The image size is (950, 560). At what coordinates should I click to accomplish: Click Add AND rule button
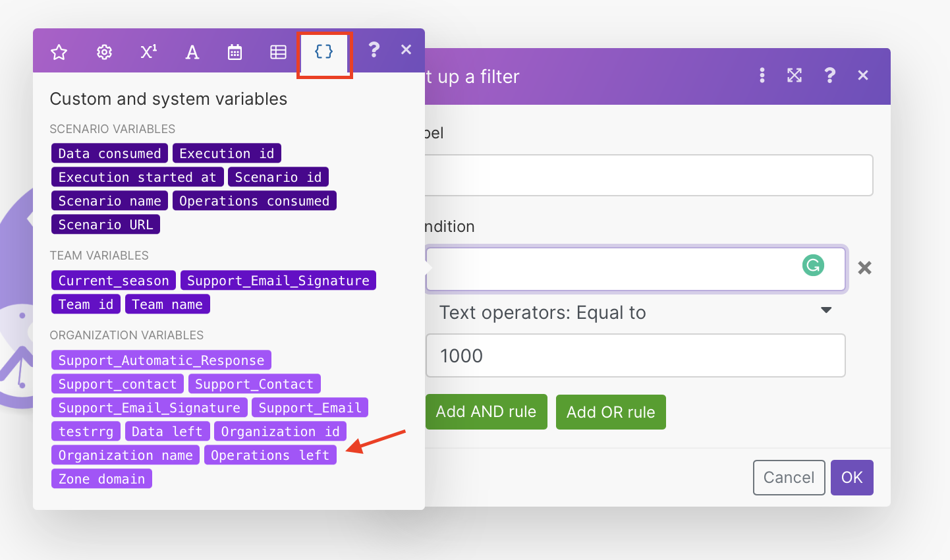(486, 412)
